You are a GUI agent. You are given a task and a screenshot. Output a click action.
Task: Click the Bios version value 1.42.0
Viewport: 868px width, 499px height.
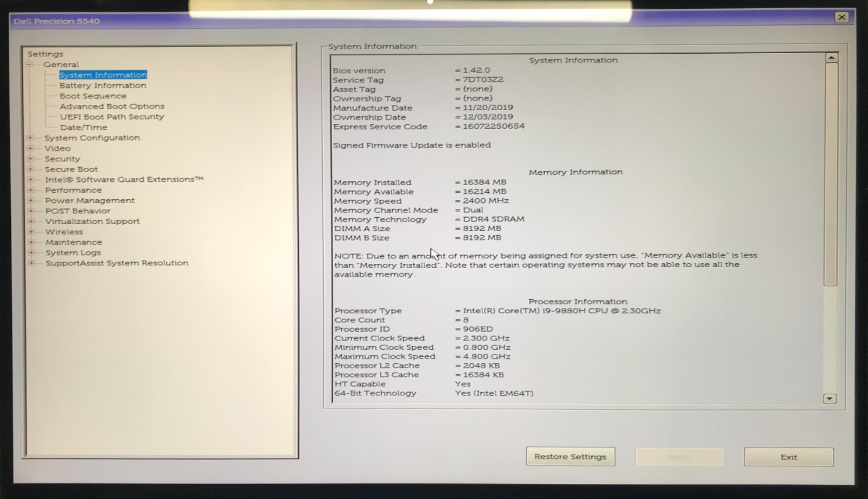(476, 70)
